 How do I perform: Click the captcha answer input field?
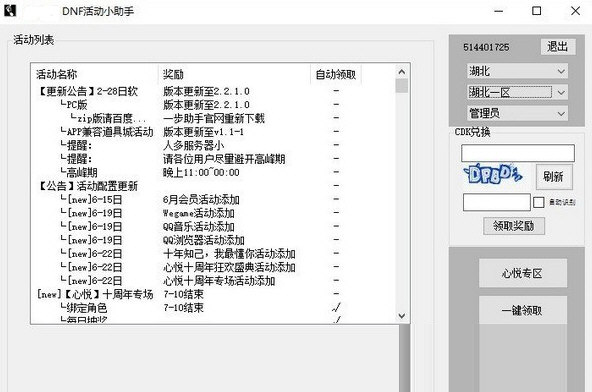click(x=496, y=202)
